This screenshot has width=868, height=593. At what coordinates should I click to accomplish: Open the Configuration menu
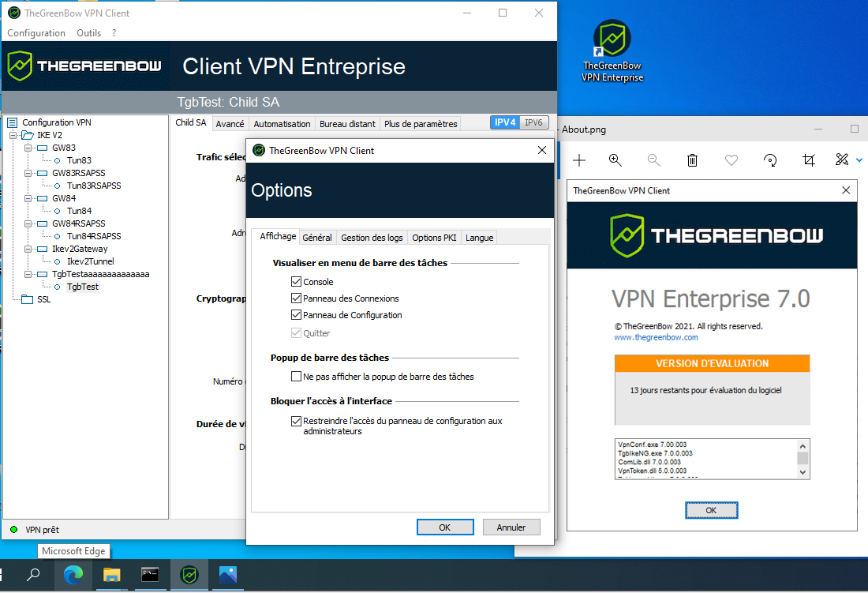point(36,32)
